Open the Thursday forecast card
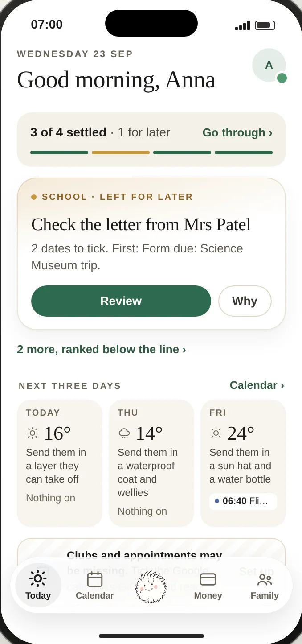 coord(151,463)
